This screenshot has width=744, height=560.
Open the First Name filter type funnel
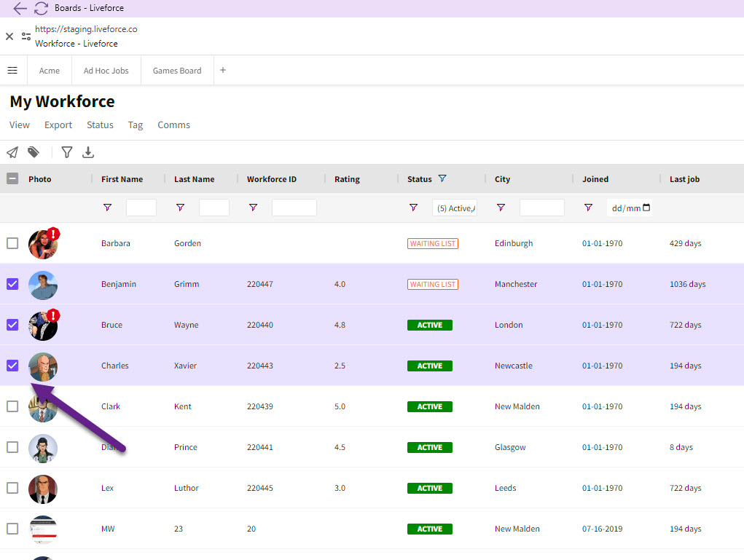click(x=108, y=208)
